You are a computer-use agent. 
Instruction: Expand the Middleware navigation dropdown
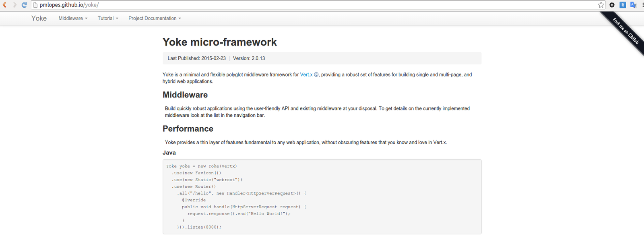(73, 18)
